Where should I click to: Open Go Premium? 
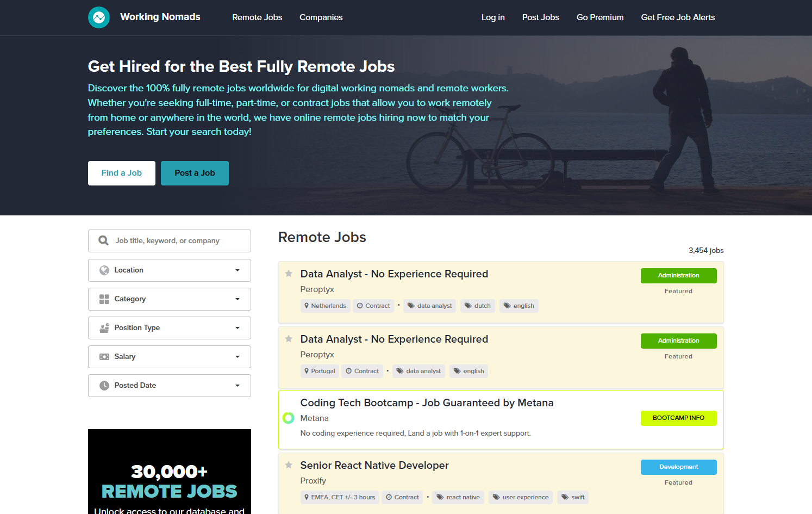600,17
